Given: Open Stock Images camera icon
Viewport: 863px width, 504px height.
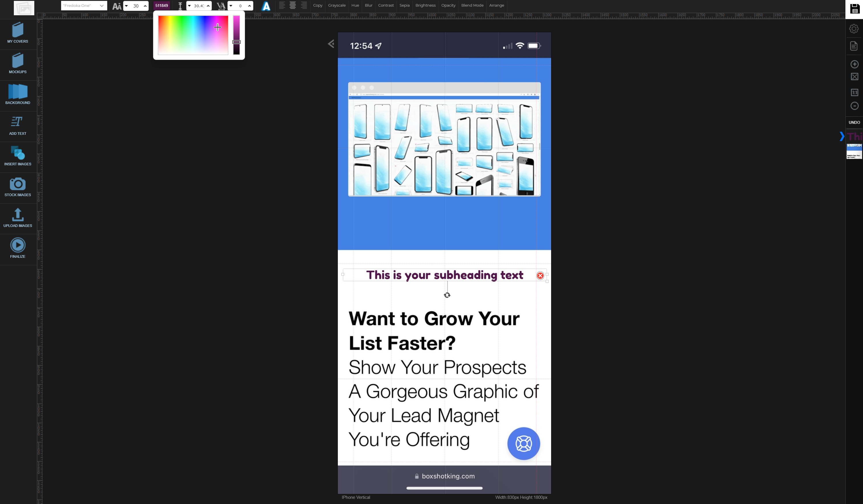Looking at the screenshot, I should pyautogui.click(x=18, y=184).
